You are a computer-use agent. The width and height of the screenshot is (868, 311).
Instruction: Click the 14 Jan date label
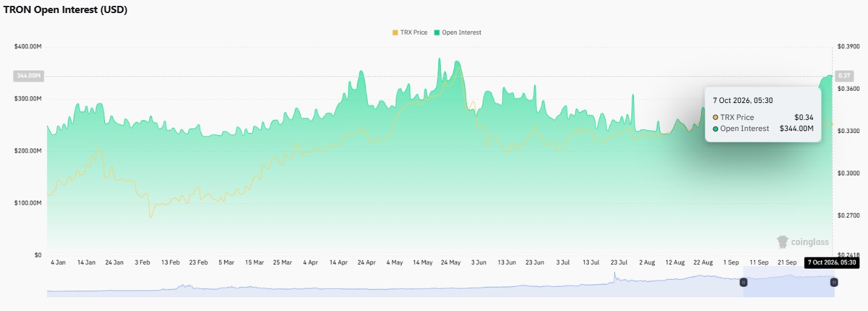[86, 262]
